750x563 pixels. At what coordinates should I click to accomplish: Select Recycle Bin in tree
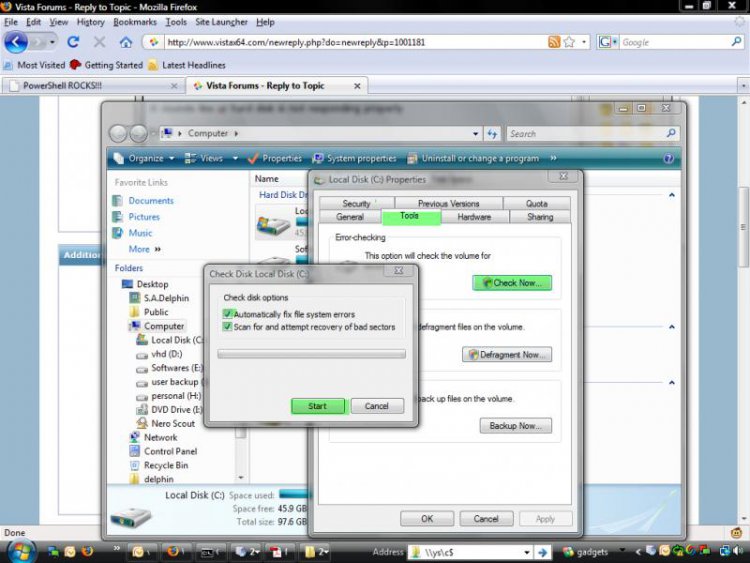(x=166, y=465)
